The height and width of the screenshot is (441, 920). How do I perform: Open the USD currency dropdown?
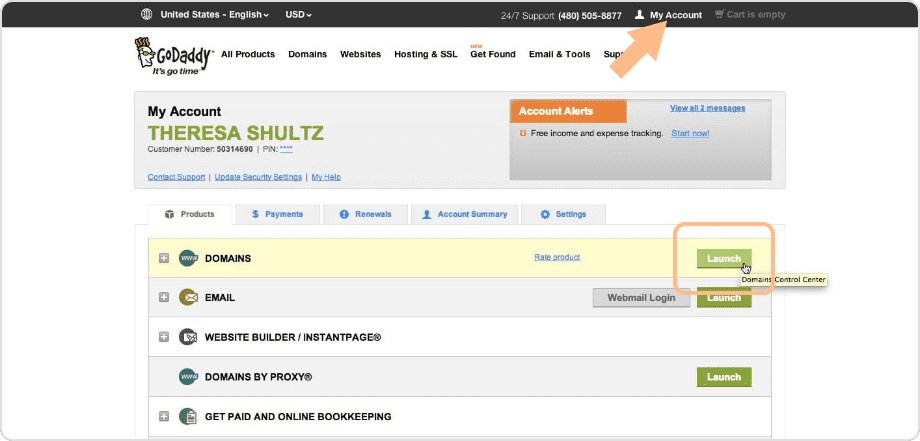coord(298,15)
